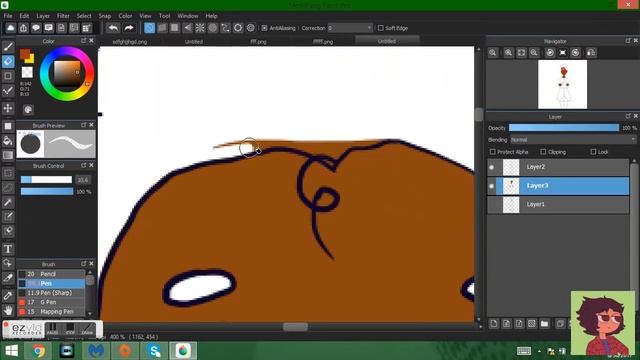Open the Correction dropdown
This screenshot has width=640, height=360.
(350, 28)
